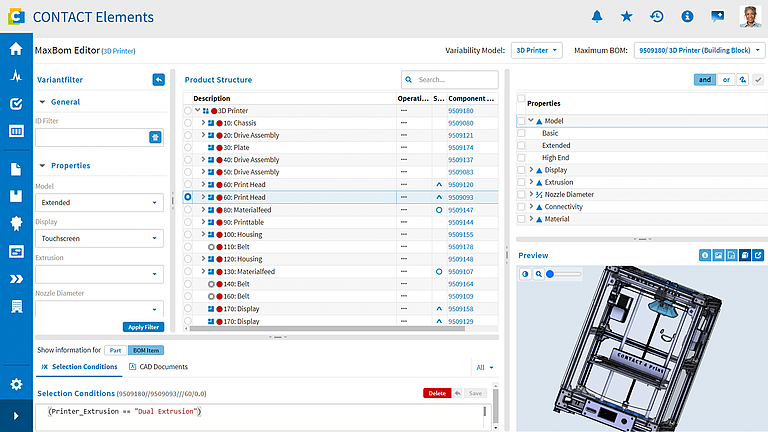
Task: Open board columns icon in sidebar
Action: [16, 131]
